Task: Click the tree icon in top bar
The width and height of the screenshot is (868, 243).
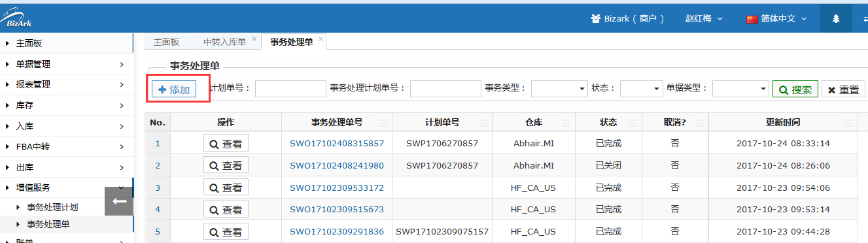Action: (835, 18)
